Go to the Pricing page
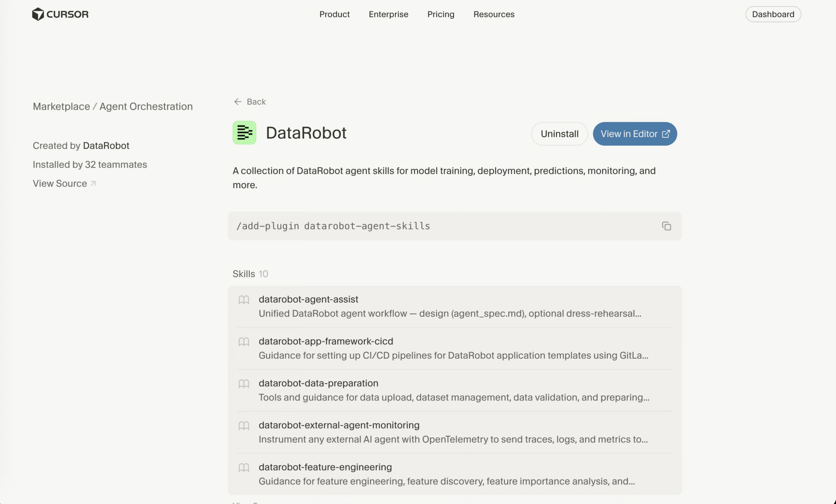The image size is (836, 504). tap(440, 14)
